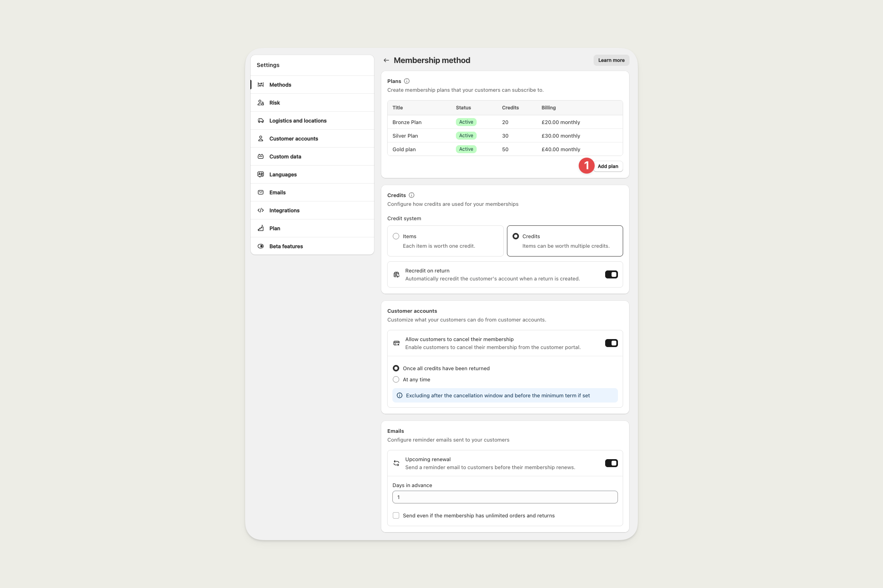Click the info icon beside Credits heading
This screenshot has height=588, width=883.
(x=411, y=195)
